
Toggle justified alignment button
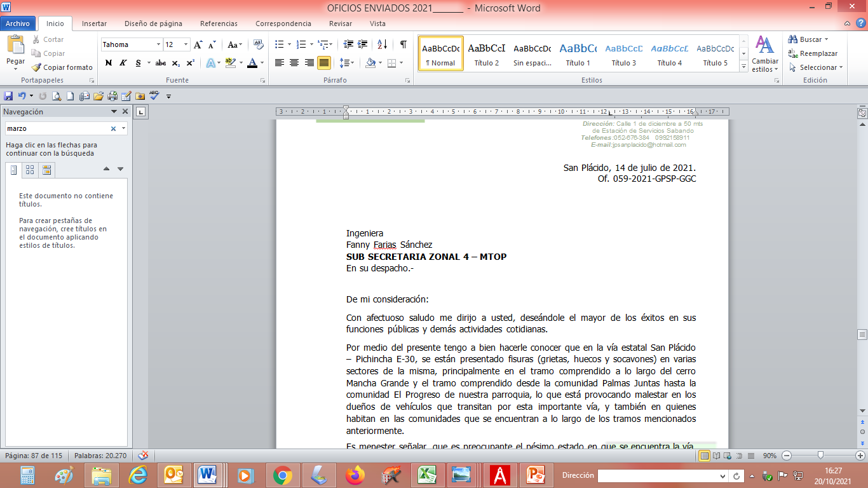pyautogui.click(x=324, y=63)
